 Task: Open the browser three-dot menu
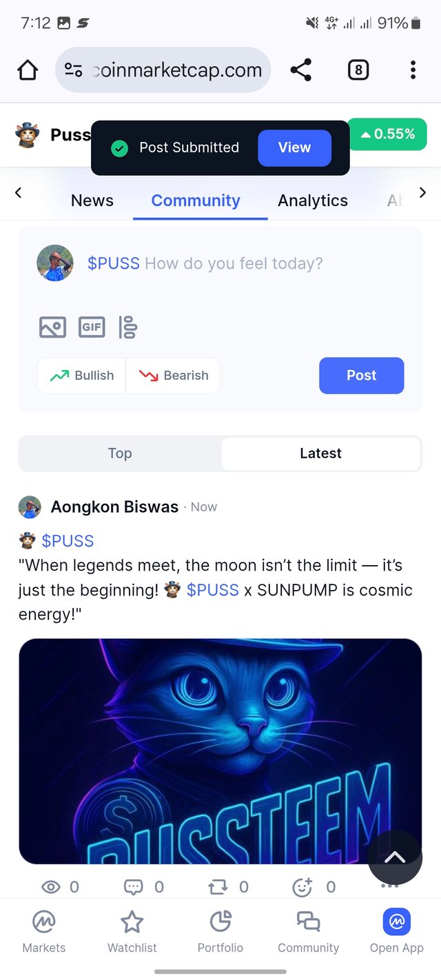point(413,70)
